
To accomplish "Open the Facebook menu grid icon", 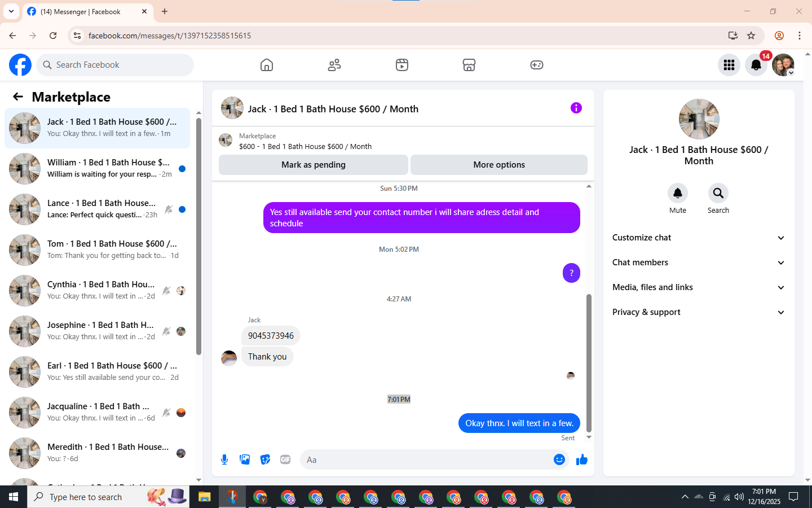I will [729, 65].
